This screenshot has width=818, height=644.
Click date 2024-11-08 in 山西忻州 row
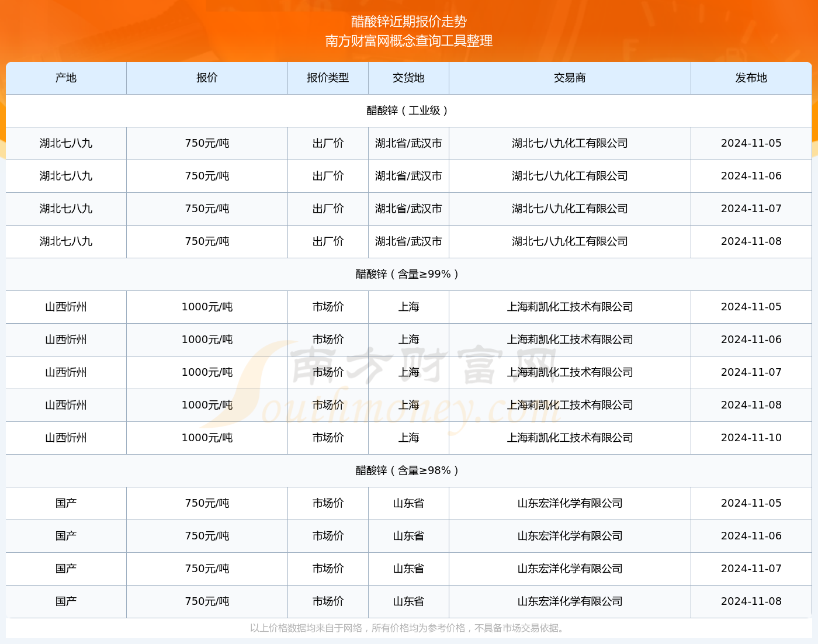(x=751, y=405)
